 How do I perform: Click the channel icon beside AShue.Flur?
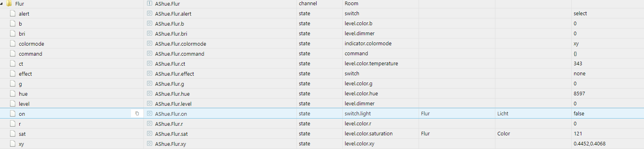point(149,3)
